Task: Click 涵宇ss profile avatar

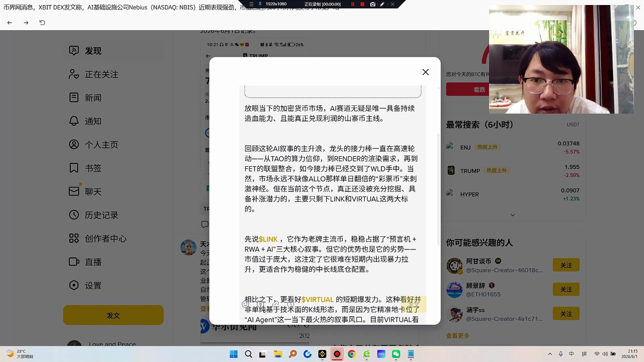Action: coord(454,314)
